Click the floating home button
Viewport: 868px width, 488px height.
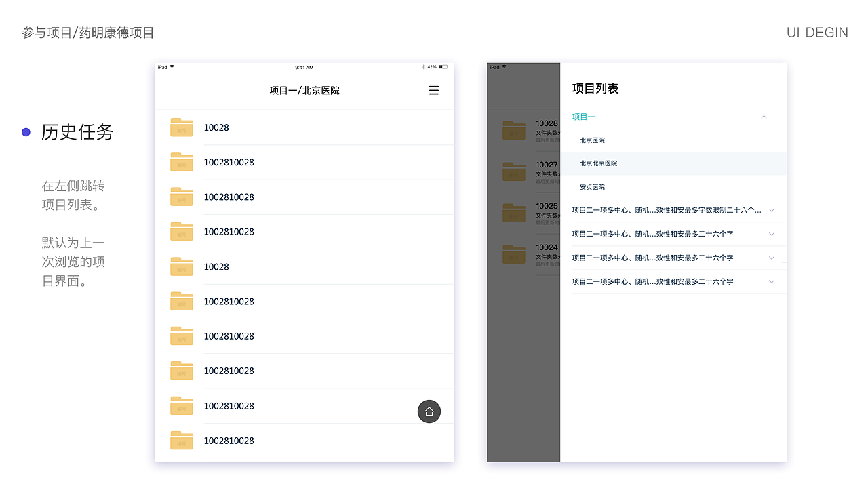(x=429, y=411)
